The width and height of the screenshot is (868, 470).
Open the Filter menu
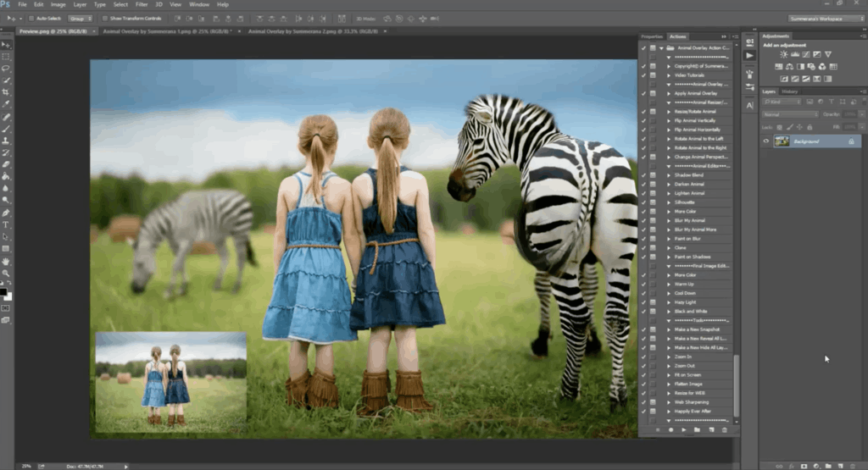click(142, 4)
